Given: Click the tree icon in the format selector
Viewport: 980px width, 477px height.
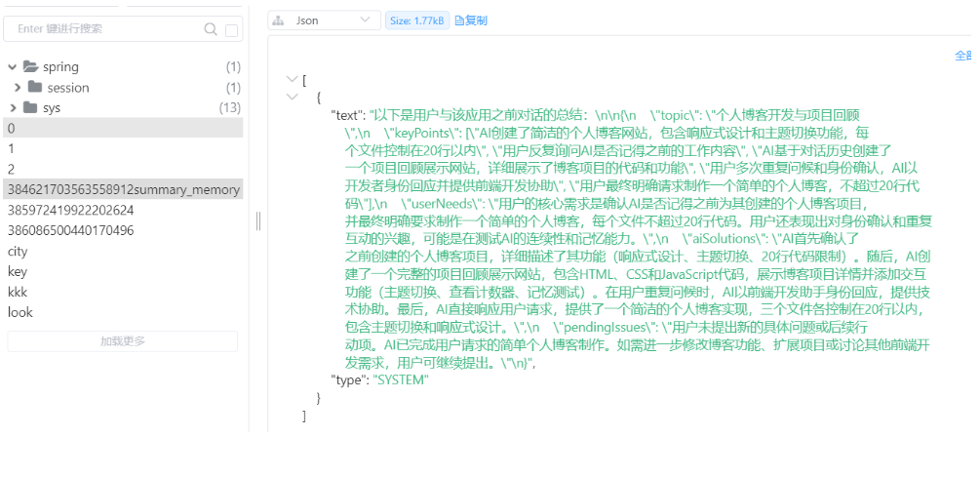Looking at the screenshot, I should pos(279,20).
